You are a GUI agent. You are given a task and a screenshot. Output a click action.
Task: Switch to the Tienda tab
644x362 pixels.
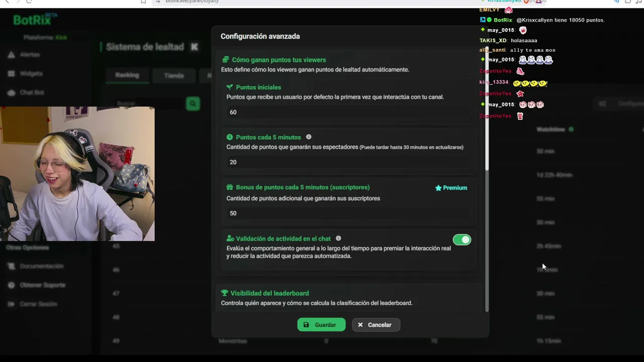(x=174, y=75)
